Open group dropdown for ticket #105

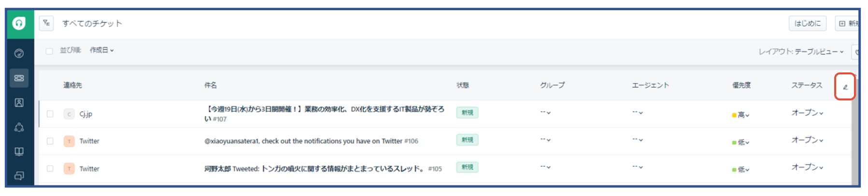[545, 167]
